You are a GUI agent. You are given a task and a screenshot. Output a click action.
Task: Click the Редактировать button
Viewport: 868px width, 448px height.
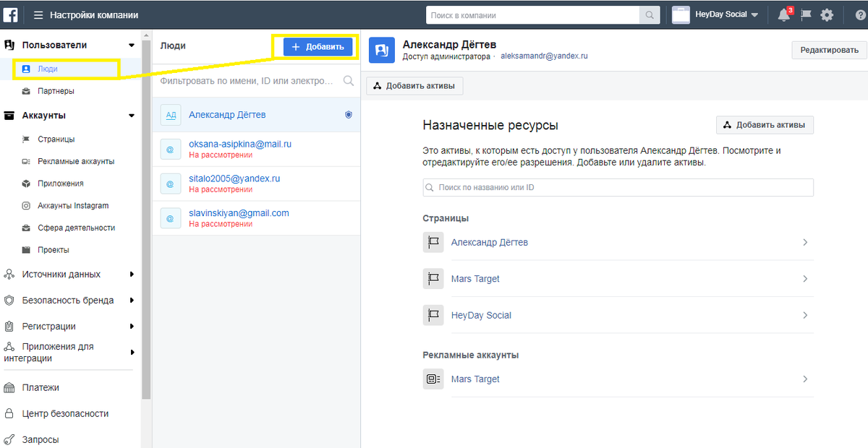click(830, 50)
